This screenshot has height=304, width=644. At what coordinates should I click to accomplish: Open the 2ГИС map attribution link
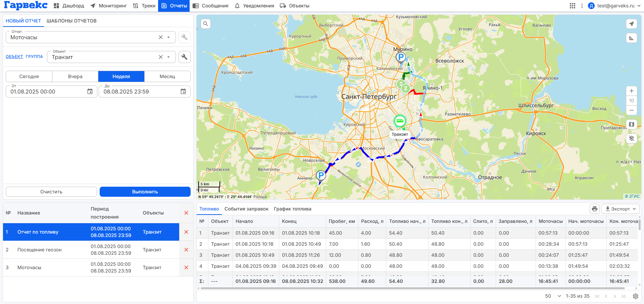click(x=632, y=196)
